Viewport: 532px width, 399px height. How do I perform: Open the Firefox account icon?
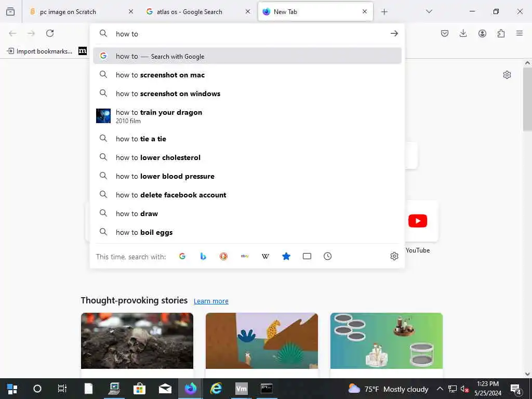(482, 33)
